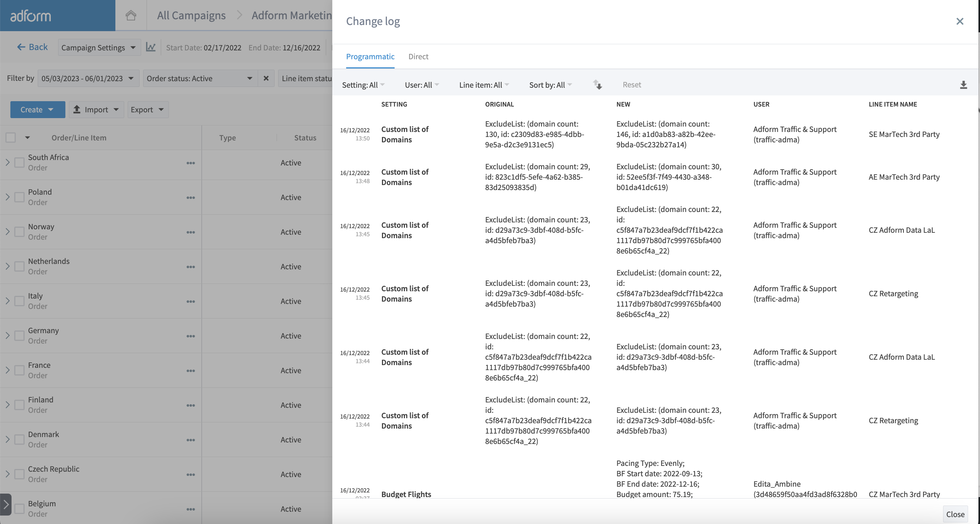Check the Netherlands order checkbox

(x=19, y=266)
